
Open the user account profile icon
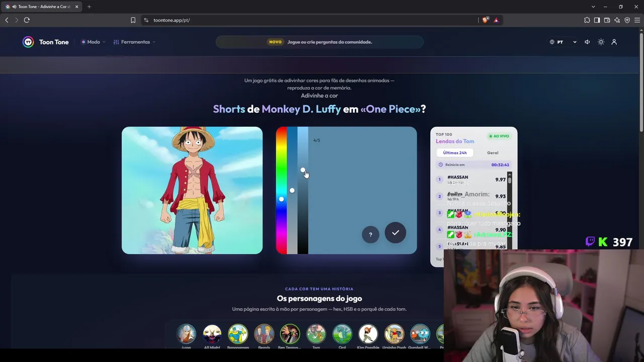[x=614, y=42]
